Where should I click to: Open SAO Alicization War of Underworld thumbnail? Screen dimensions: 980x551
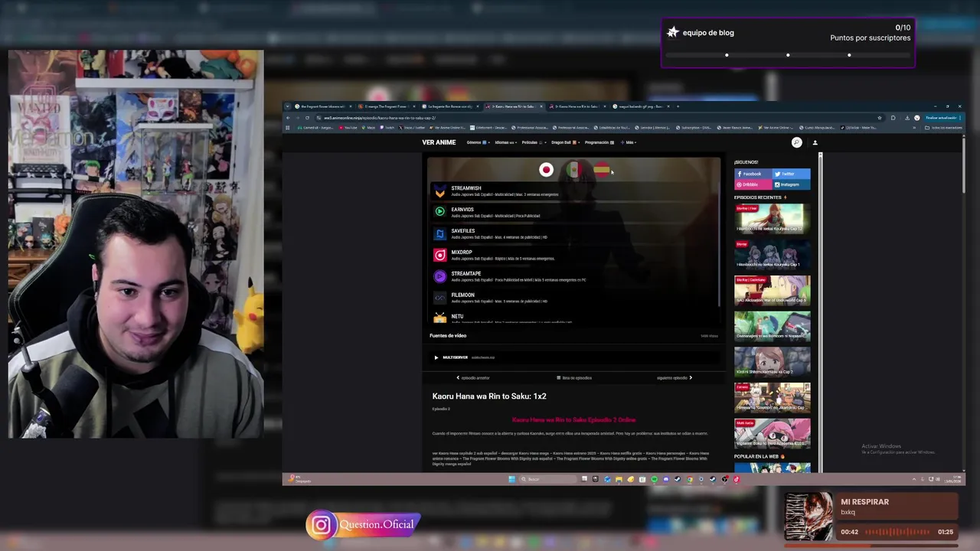(x=772, y=290)
